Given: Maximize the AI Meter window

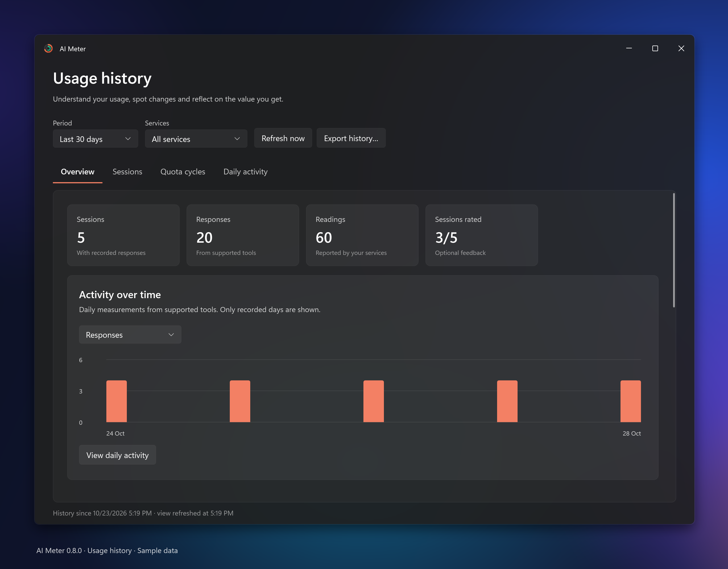Looking at the screenshot, I should pos(655,49).
